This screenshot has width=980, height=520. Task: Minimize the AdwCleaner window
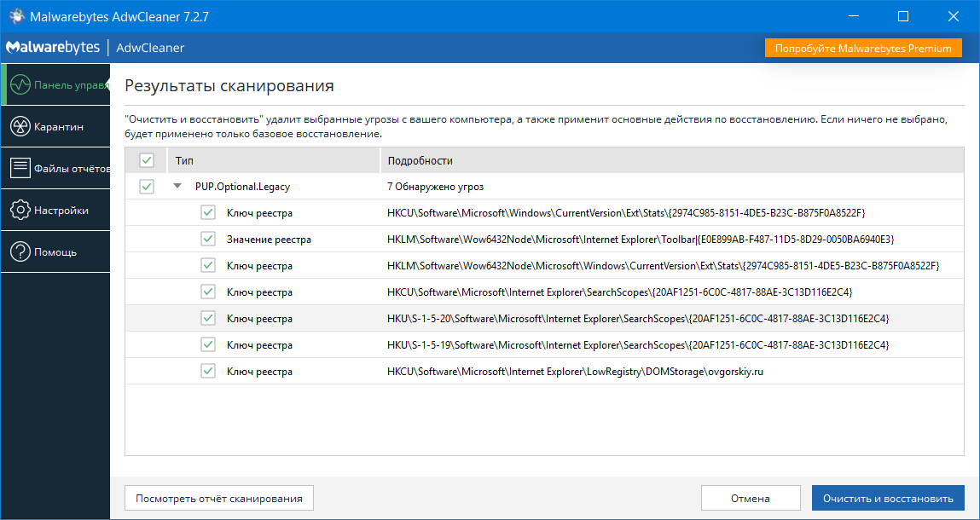coord(853,16)
